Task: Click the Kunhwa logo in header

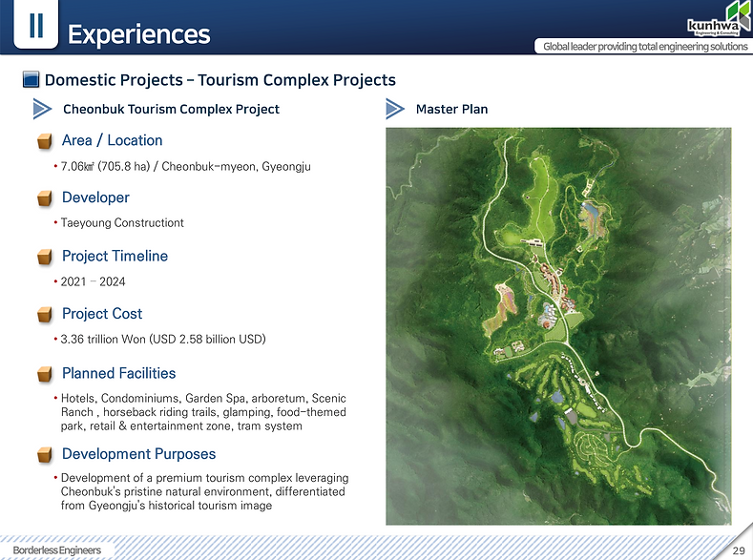Action: [x=719, y=19]
